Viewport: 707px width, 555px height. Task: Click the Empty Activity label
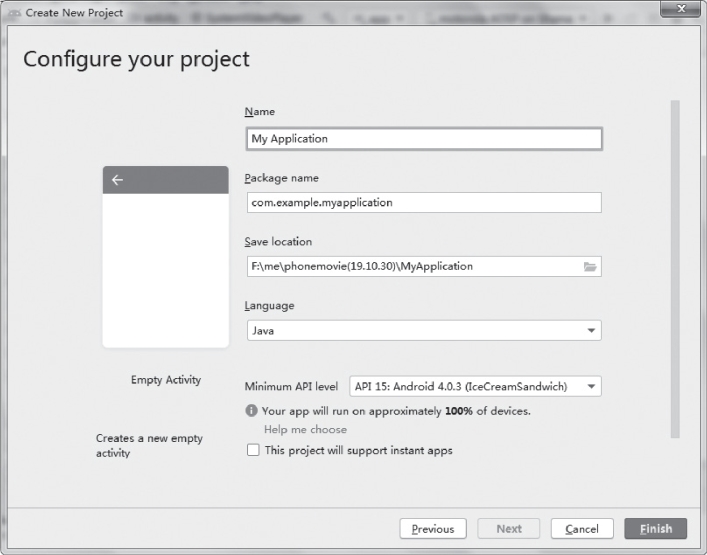pyautogui.click(x=166, y=380)
